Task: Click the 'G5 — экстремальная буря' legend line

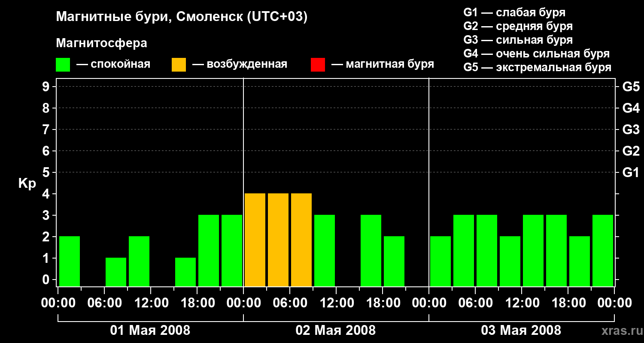Action: point(537,67)
